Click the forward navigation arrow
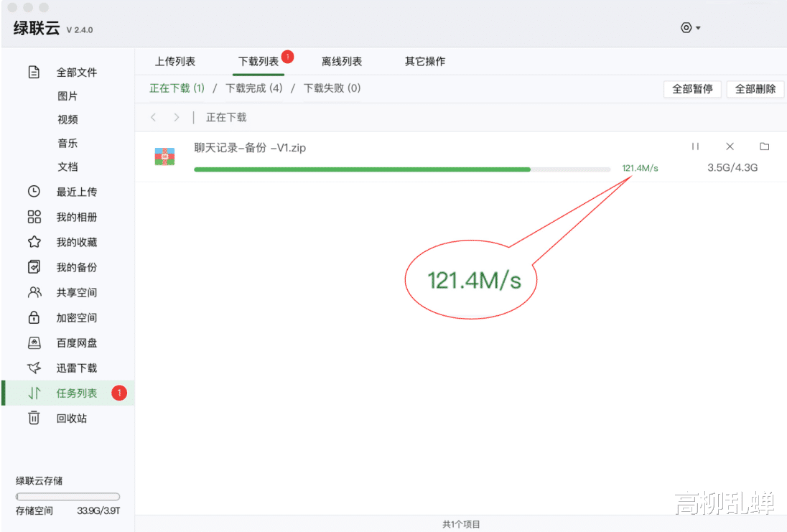 [176, 116]
